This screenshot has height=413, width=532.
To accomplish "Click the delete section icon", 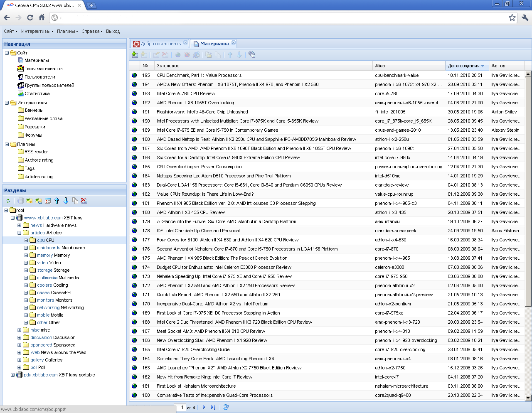I will click(84, 201).
